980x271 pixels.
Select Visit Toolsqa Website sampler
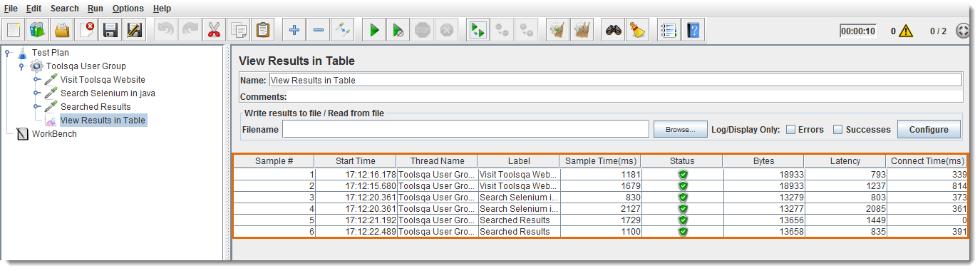(103, 79)
